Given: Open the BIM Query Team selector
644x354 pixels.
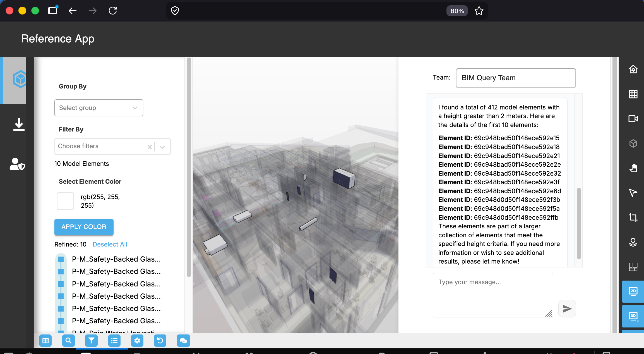Looking at the screenshot, I should pyautogui.click(x=515, y=78).
